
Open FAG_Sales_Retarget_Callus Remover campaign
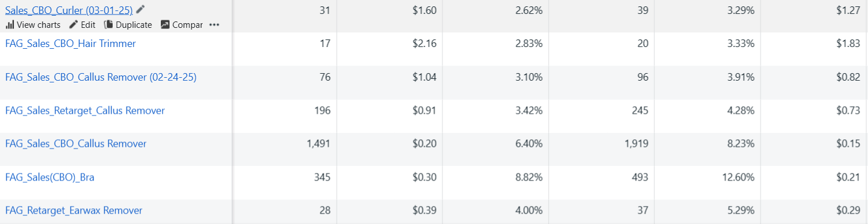coord(85,110)
